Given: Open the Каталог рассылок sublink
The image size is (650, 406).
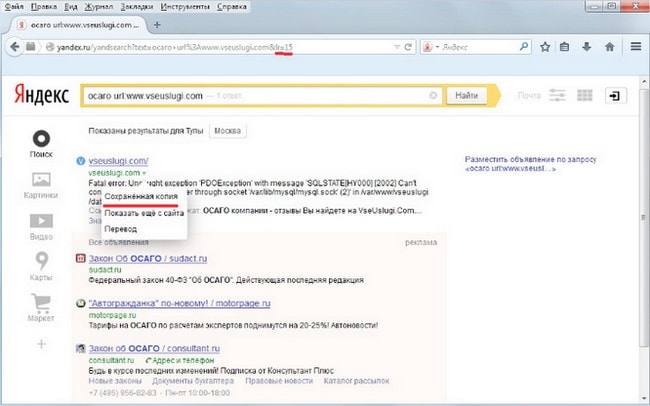Looking at the screenshot, I should tap(357, 381).
